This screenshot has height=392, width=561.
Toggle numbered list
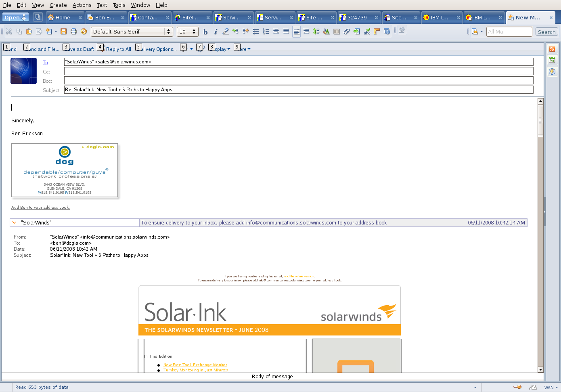266,31
